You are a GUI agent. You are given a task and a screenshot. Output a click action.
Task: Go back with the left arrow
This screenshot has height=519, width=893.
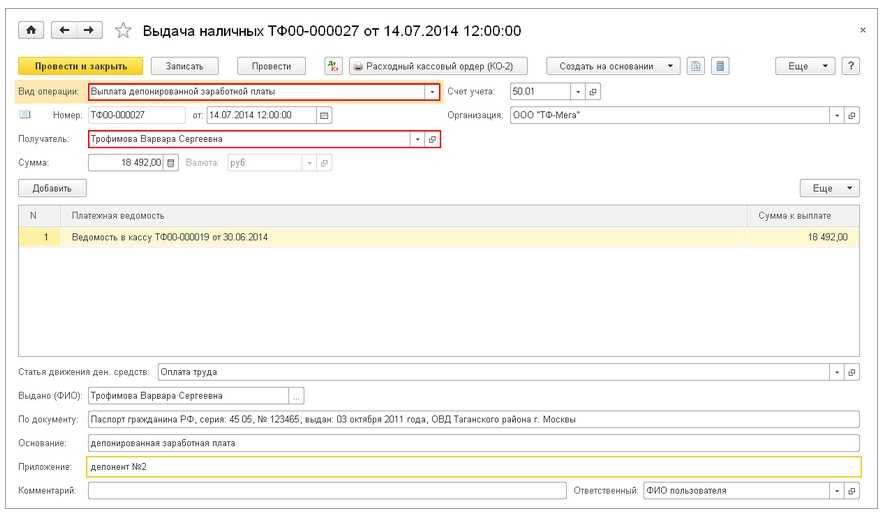(x=65, y=31)
